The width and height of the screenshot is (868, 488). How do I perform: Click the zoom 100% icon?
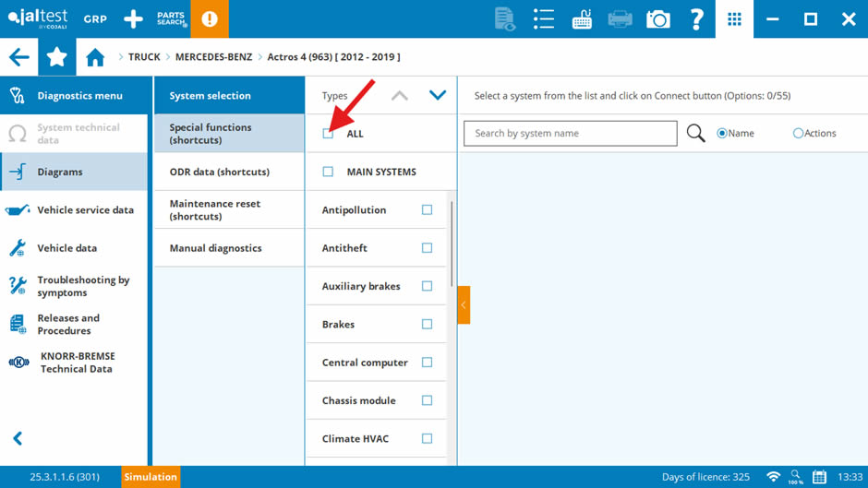tap(796, 477)
